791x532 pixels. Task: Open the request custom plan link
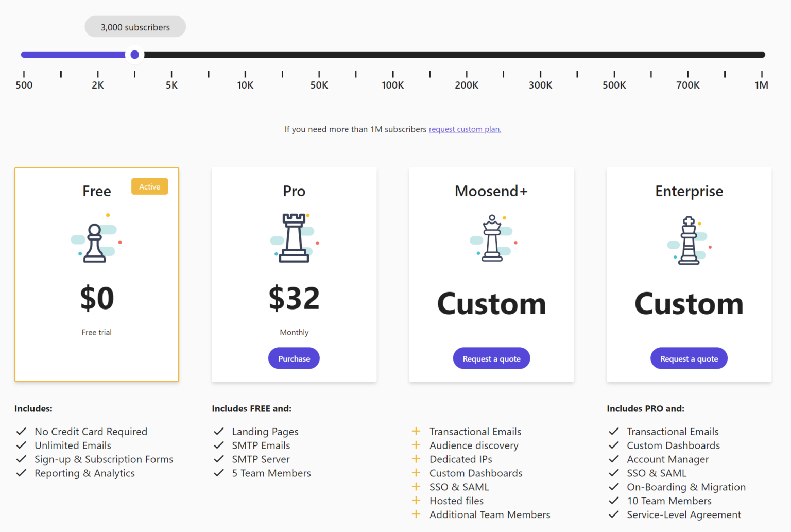pos(465,129)
